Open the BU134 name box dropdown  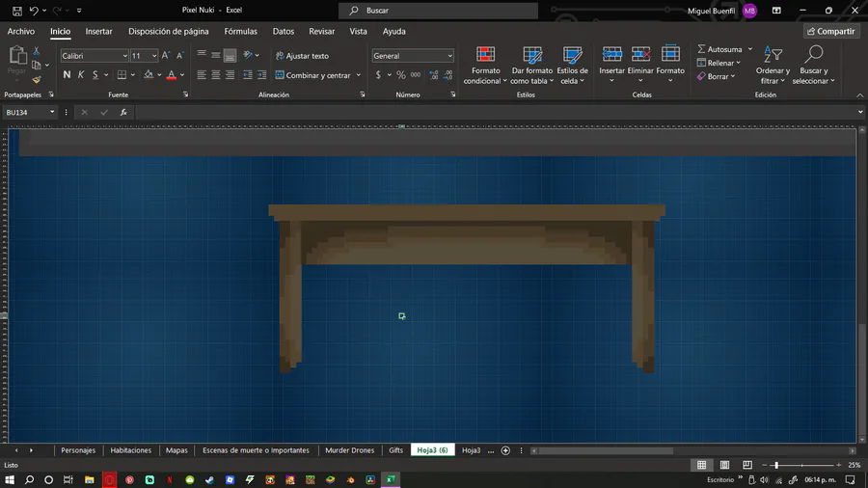click(x=52, y=113)
